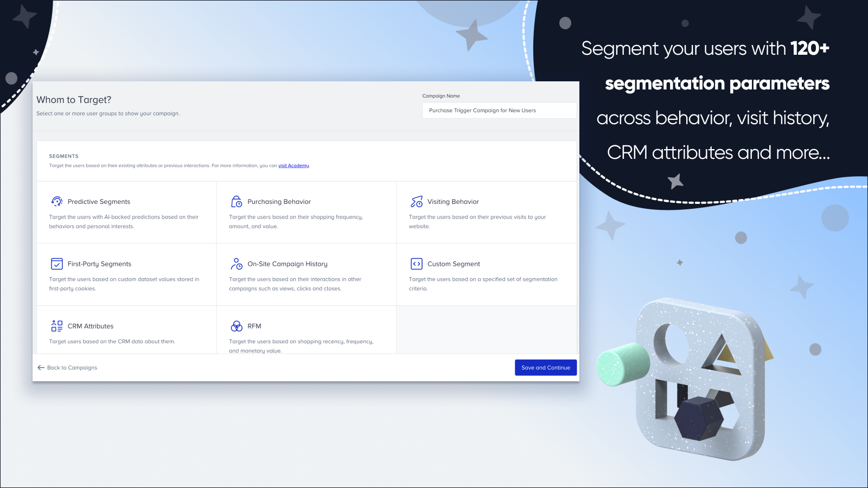Click the First-Party Segments checkbox icon
868x488 pixels.
pos(56,264)
